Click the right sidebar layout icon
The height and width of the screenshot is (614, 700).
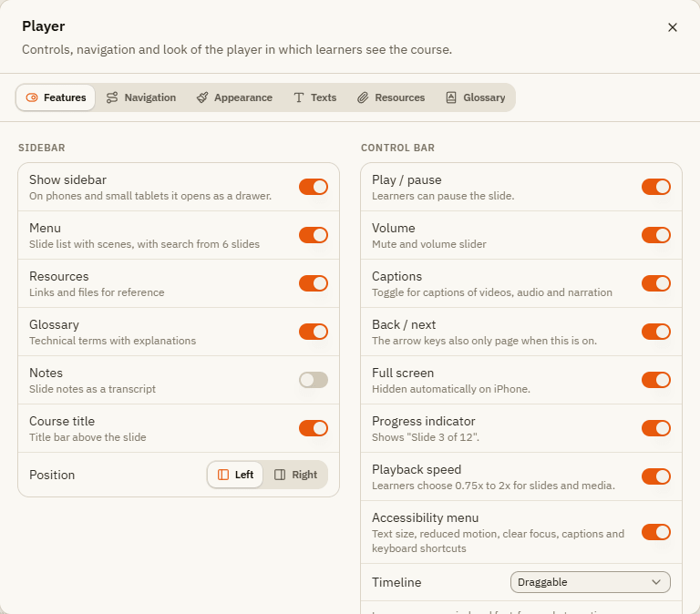280,475
